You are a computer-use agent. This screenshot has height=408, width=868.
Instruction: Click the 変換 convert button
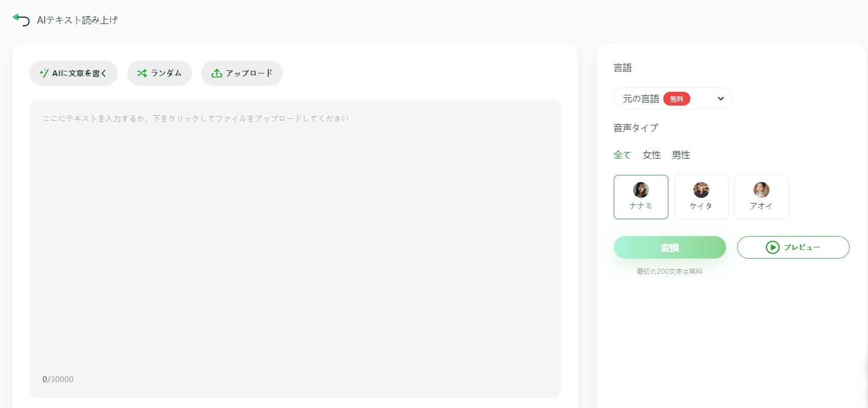(670, 247)
